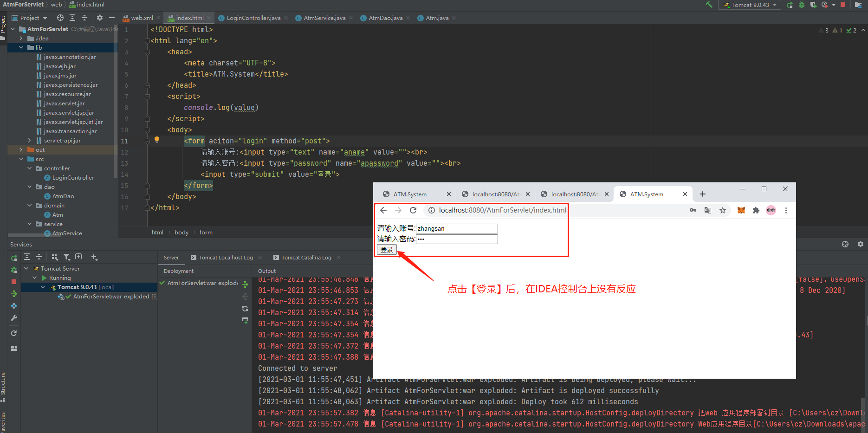The image size is (868, 433).
Task: Click the browser reload button
Action: [413, 210]
